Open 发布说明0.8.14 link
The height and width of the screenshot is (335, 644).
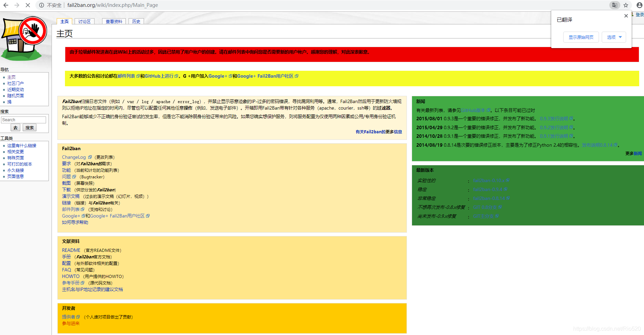pos(599,145)
